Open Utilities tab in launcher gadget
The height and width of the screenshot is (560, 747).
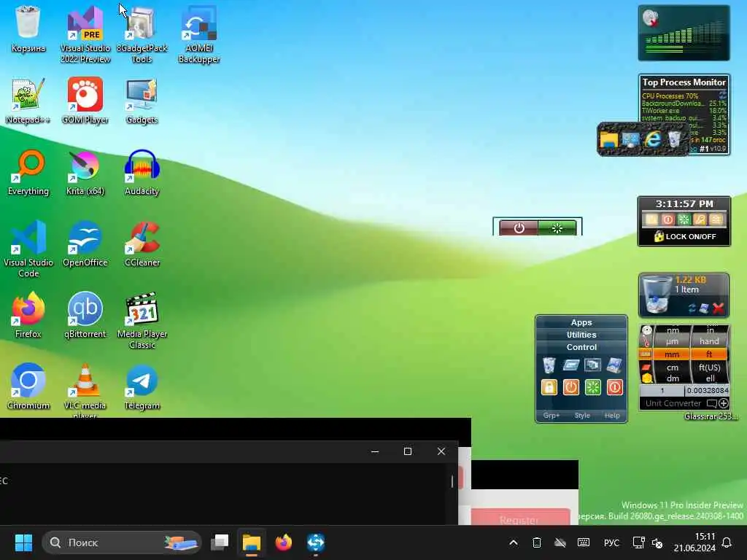(581, 335)
